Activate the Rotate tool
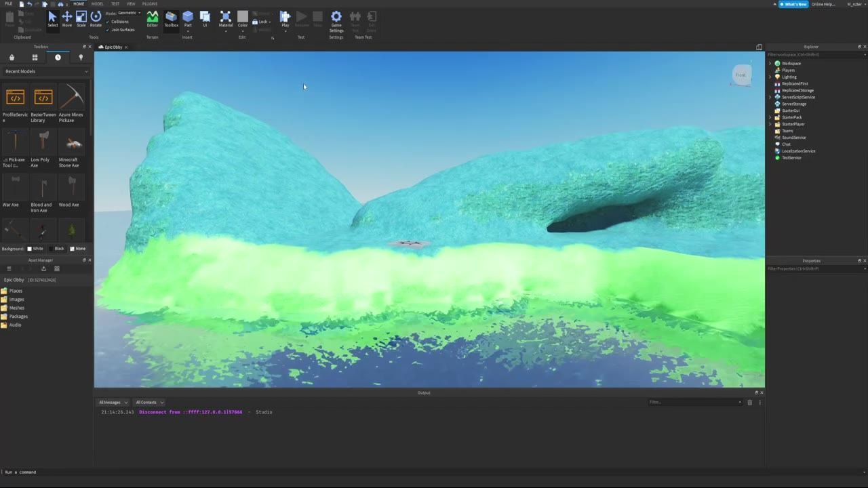Image resolution: width=868 pixels, height=488 pixels. (x=96, y=19)
